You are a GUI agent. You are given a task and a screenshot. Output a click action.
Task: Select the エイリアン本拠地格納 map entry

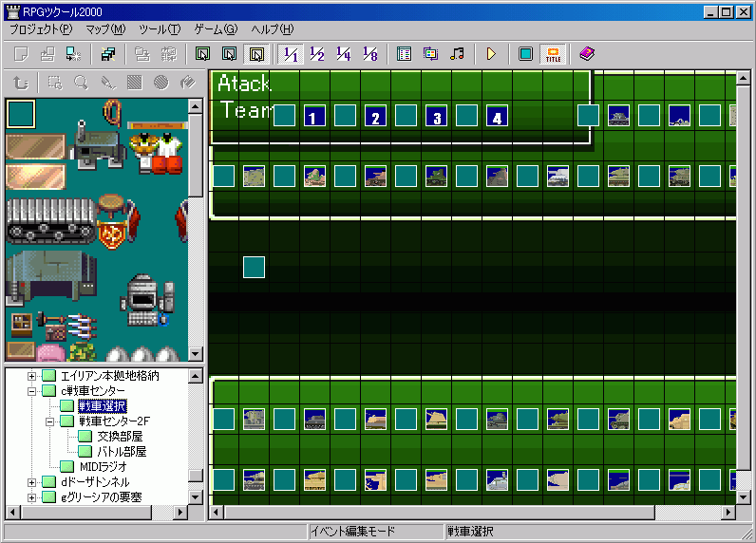click(110, 376)
